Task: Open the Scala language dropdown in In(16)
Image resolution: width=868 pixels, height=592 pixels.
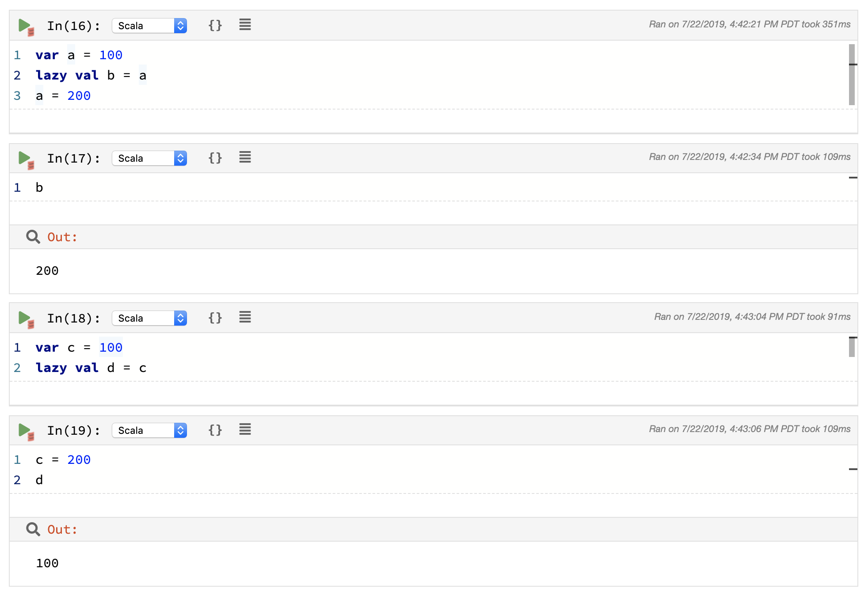Action: tap(149, 25)
